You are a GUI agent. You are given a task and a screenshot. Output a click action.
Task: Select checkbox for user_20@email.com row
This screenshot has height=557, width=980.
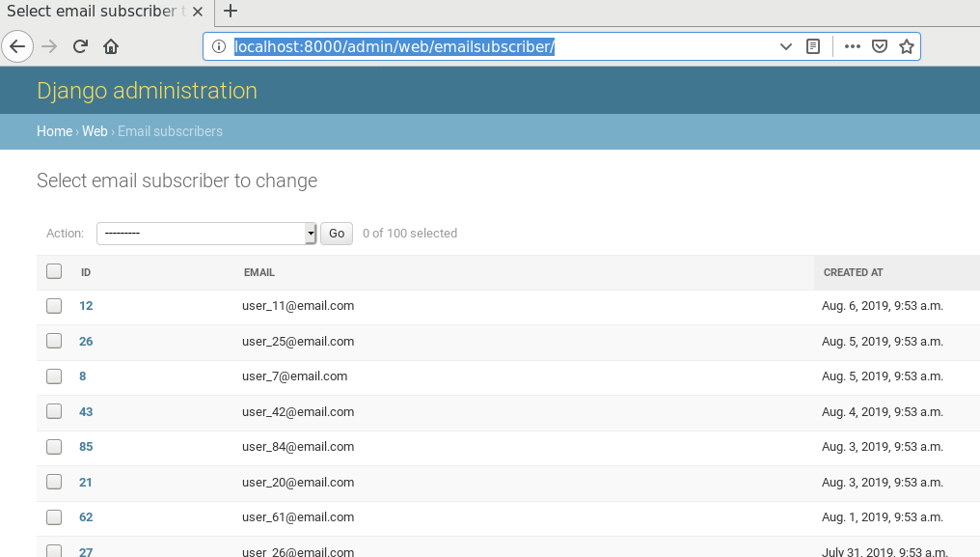54,482
